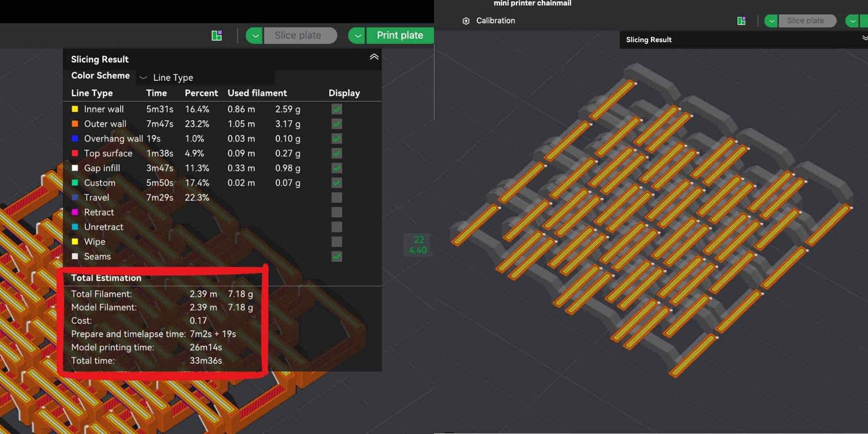Click the red Top surface color swatch
868x434 pixels.
[x=75, y=154]
